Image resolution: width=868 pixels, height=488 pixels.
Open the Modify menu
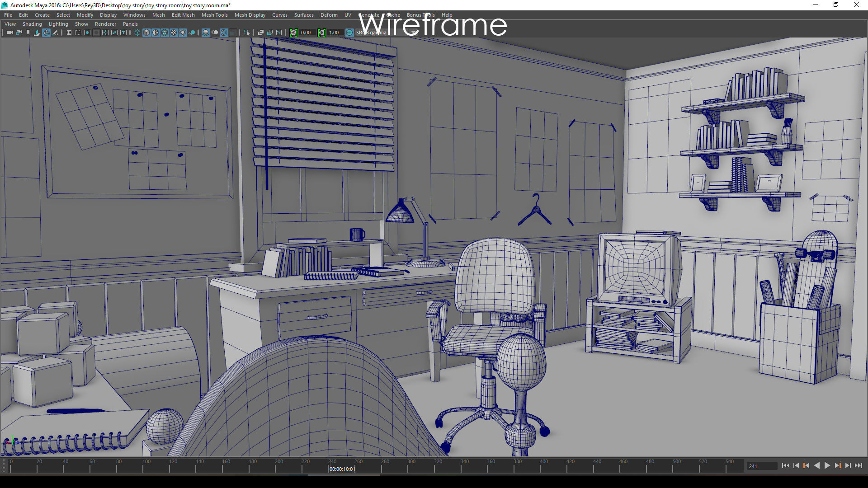click(85, 15)
